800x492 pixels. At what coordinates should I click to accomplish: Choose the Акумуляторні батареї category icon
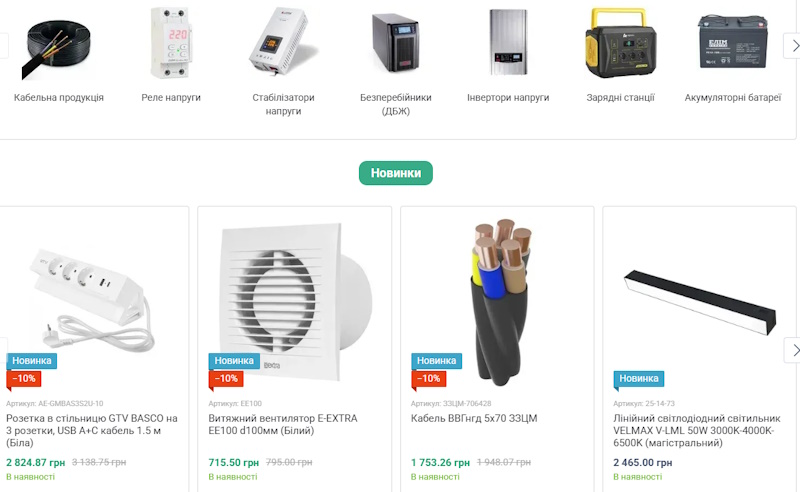point(733,42)
